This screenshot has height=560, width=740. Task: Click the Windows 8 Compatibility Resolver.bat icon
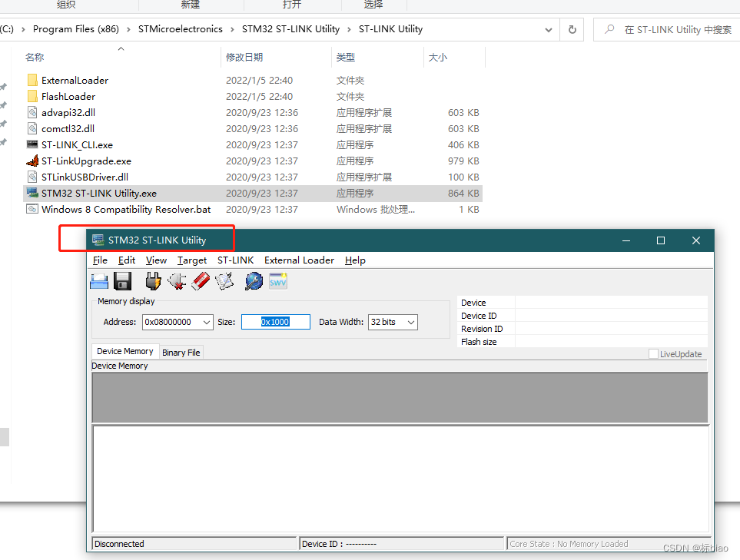coord(32,209)
